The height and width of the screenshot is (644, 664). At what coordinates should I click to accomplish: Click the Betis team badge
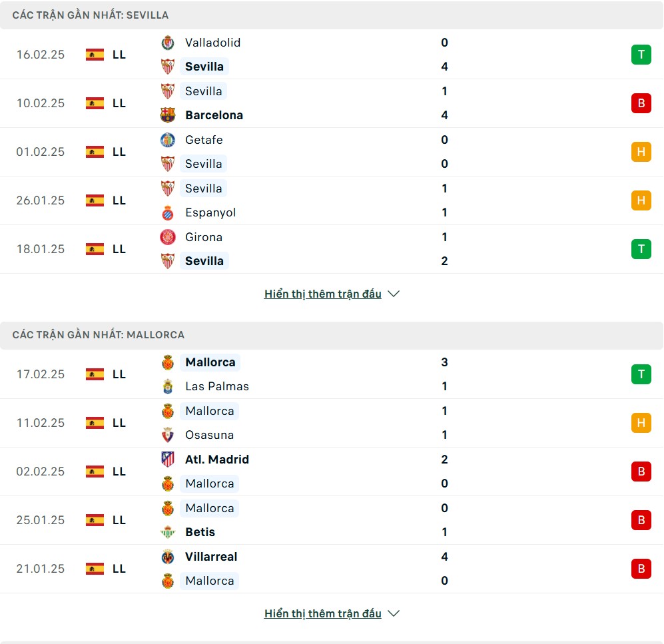[168, 532]
